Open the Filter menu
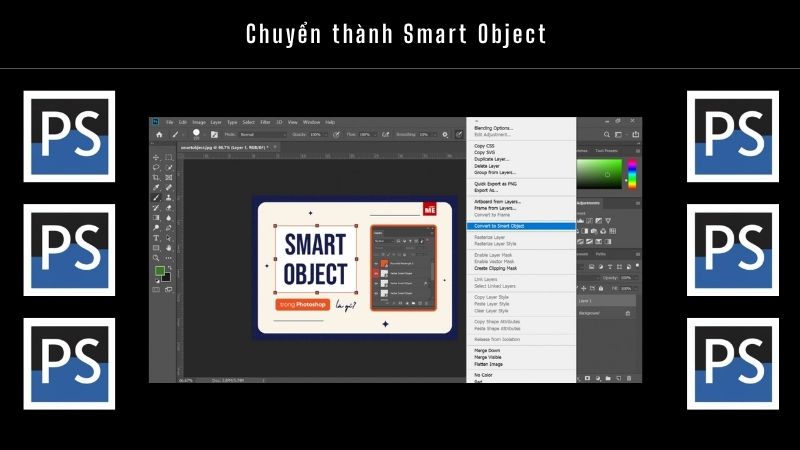 tap(265, 122)
